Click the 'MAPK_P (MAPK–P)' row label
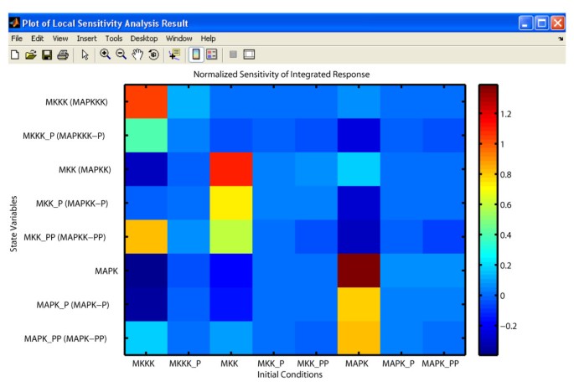Image resolution: width=574 pixels, height=392 pixels. point(73,305)
